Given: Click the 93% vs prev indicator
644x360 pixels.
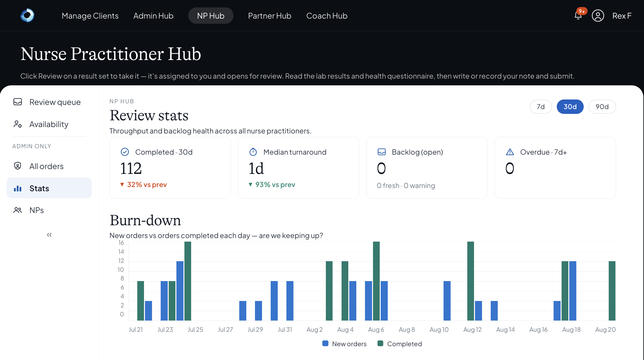Looking at the screenshot, I should (x=272, y=185).
